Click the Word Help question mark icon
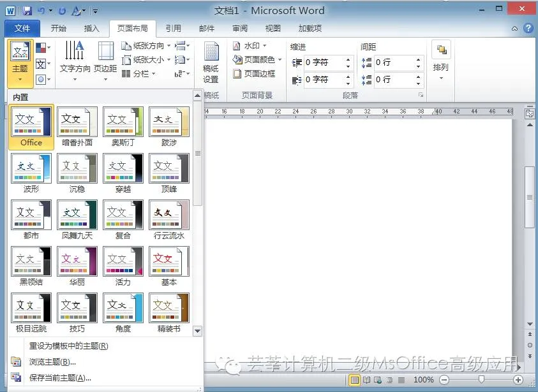Screen dimensions: 538x392 tap(528, 29)
